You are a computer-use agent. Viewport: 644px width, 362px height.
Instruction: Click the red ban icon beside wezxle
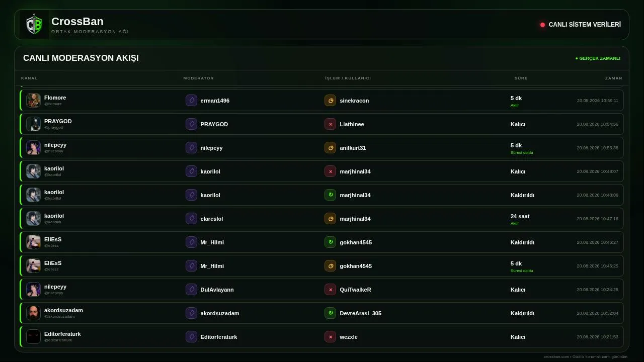click(x=330, y=337)
